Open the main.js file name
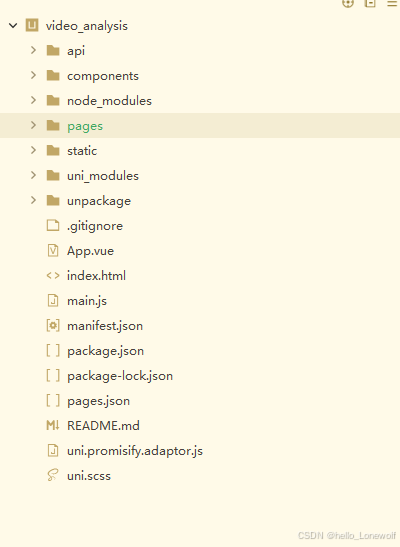This screenshot has height=547, width=400. [87, 301]
